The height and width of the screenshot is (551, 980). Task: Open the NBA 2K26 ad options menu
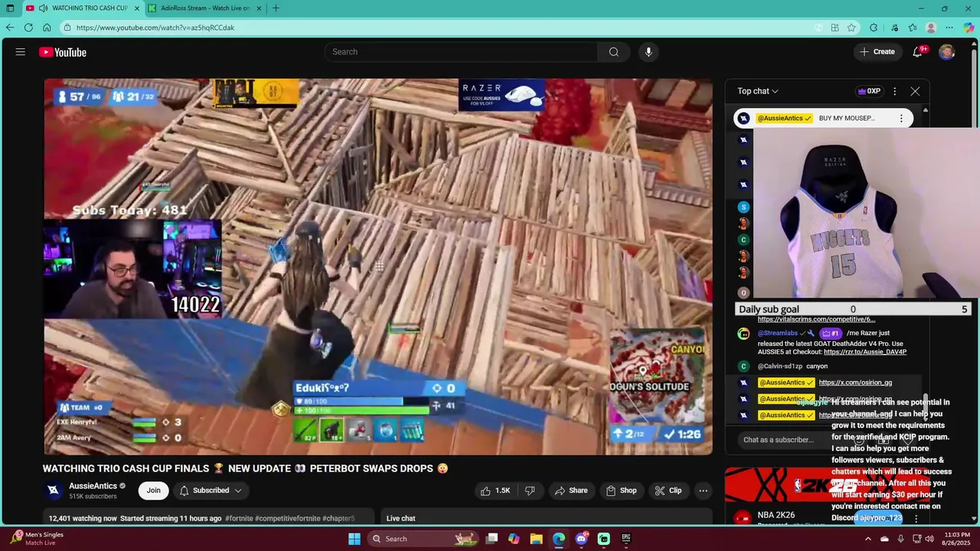tap(916, 519)
